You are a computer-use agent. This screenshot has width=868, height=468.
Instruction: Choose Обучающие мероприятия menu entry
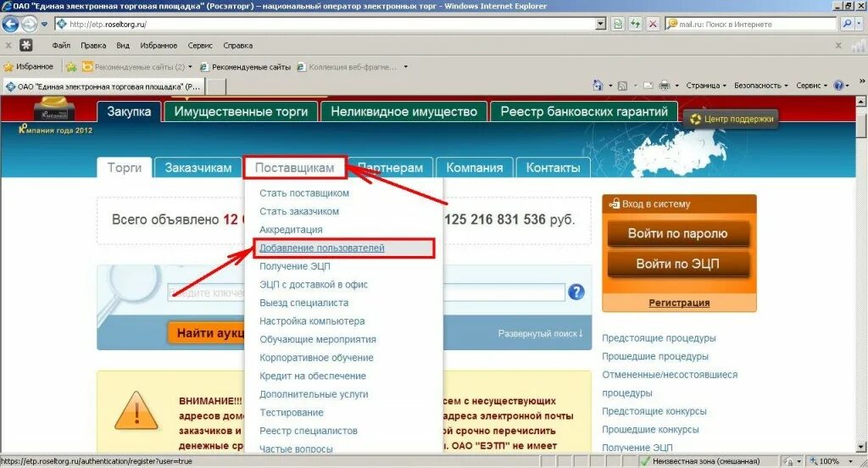point(318,339)
